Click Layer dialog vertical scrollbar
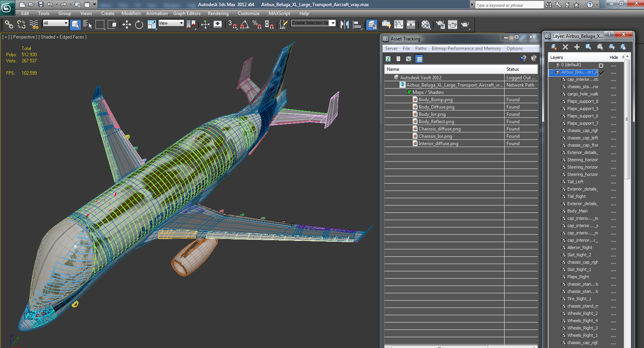Screen dimensions: 644x348 coord(627,120)
